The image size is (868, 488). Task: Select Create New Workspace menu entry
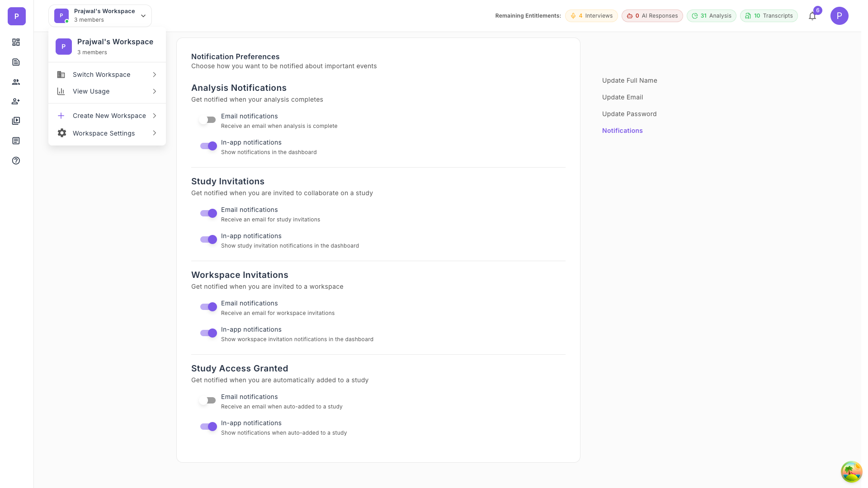109,116
